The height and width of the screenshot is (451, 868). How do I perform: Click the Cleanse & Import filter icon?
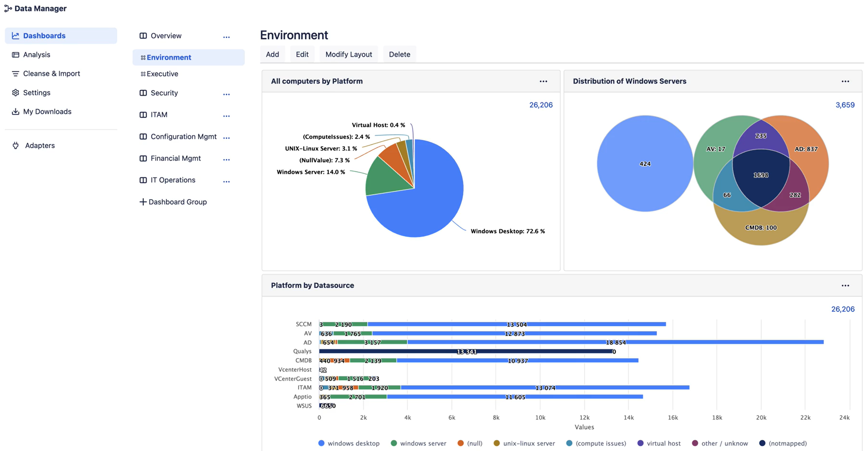click(x=16, y=74)
